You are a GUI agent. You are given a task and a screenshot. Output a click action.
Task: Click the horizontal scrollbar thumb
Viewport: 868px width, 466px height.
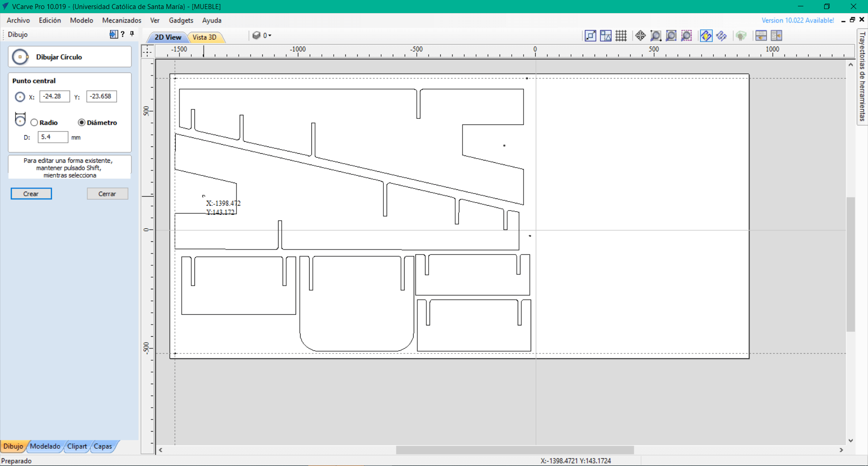[x=515, y=450]
